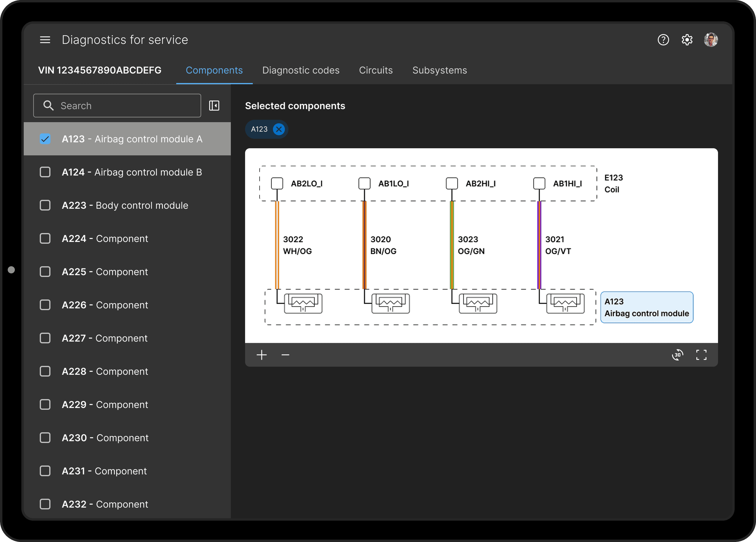Toggle the 3D rotate view

coord(677,355)
